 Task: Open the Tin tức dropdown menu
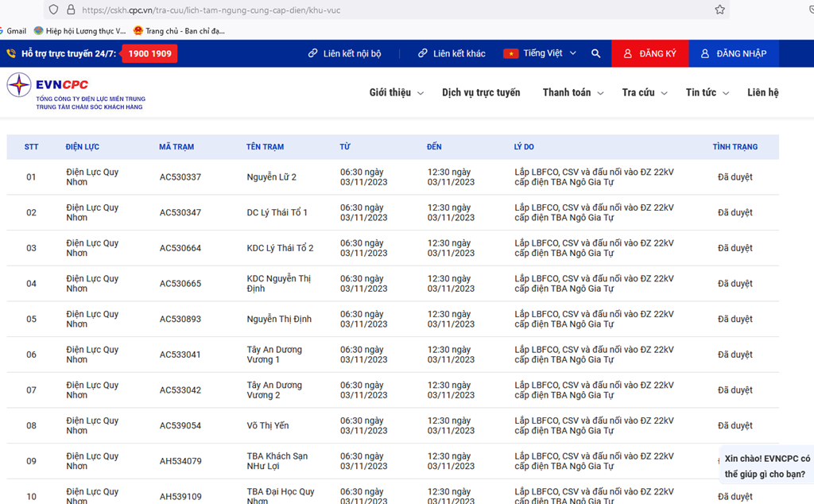707,93
